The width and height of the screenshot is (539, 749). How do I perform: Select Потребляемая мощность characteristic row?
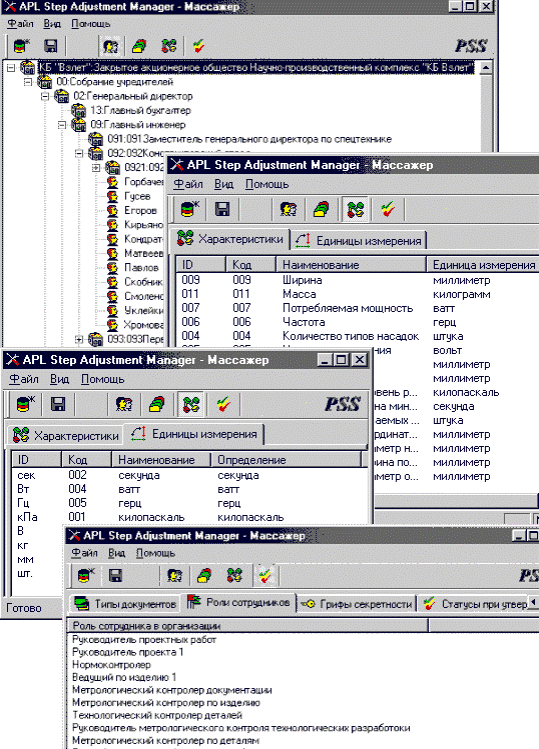[347, 308]
